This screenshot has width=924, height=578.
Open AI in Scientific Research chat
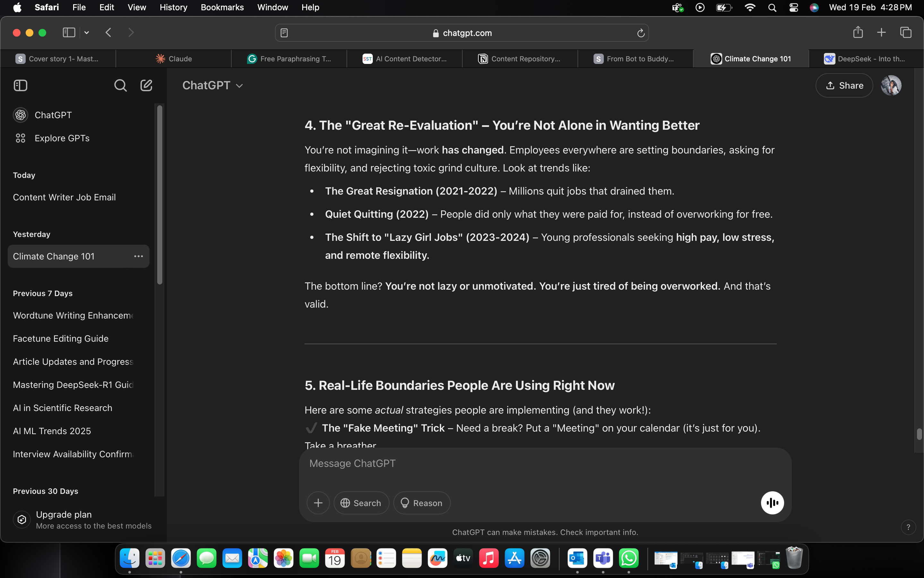point(78,408)
